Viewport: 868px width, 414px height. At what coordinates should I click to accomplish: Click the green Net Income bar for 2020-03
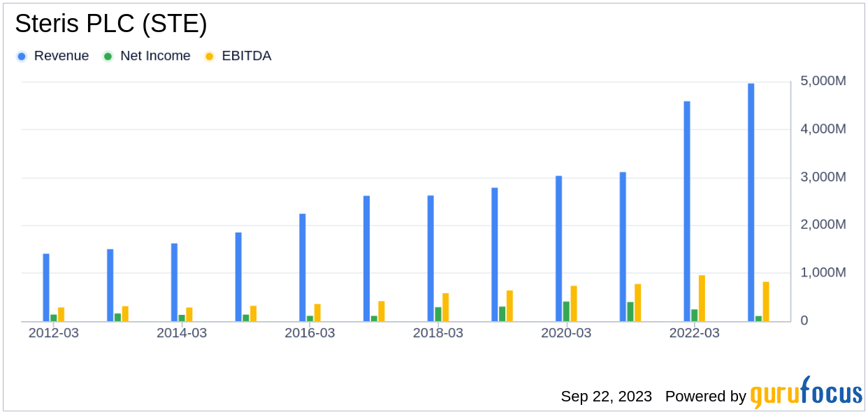(566, 311)
